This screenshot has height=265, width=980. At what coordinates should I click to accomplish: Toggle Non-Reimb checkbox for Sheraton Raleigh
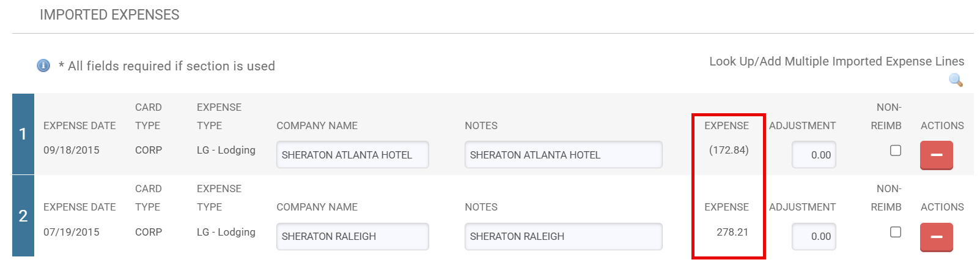[896, 232]
